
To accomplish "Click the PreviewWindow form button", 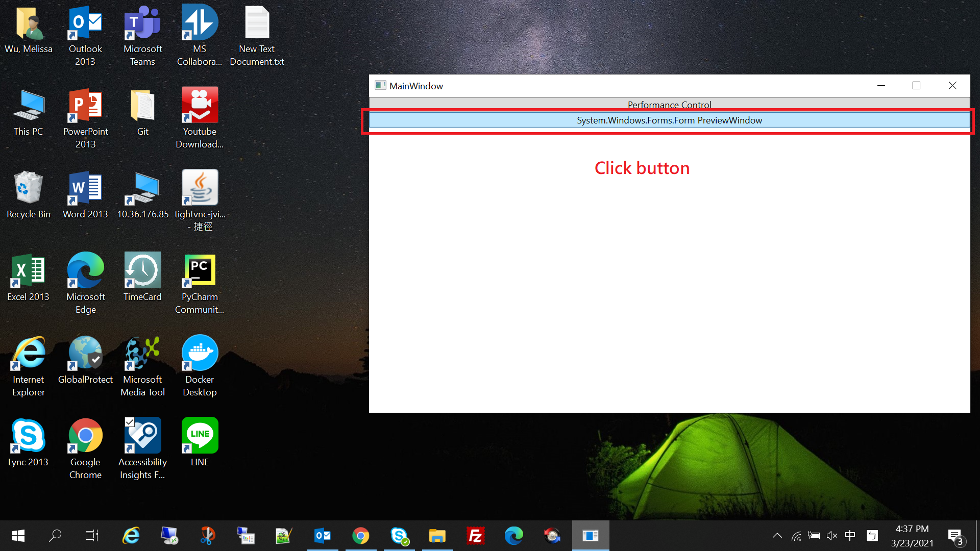I will (x=669, y=120).
